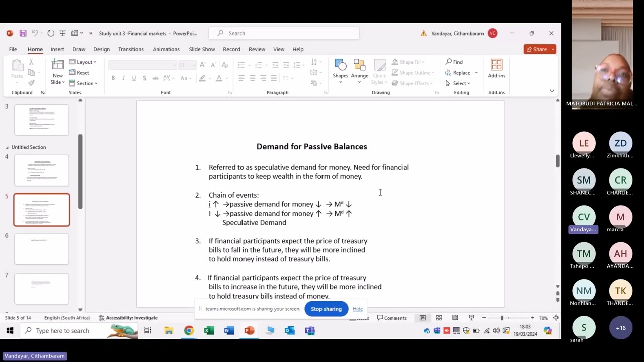Click the Clear All Formatting icon
This screenshot has width=644, height=362.
click(225, 65)
